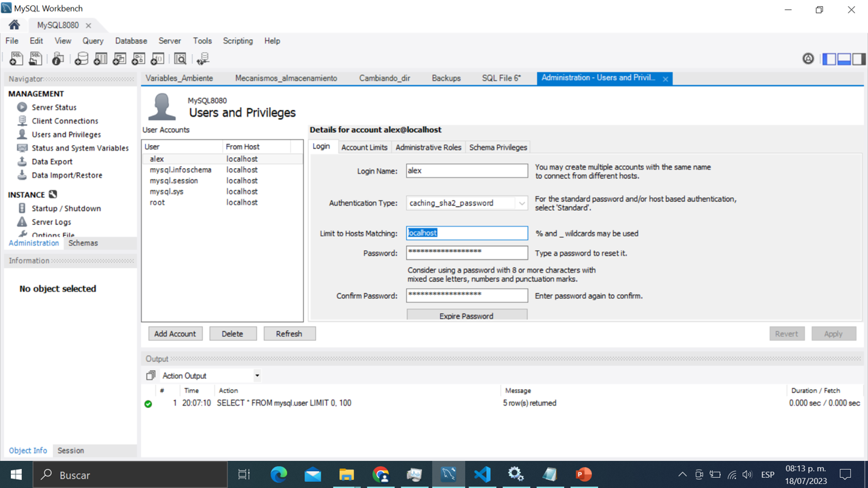The image size is (868, 488).
Task: Switch to Session info tab
Action: [71, 450]
